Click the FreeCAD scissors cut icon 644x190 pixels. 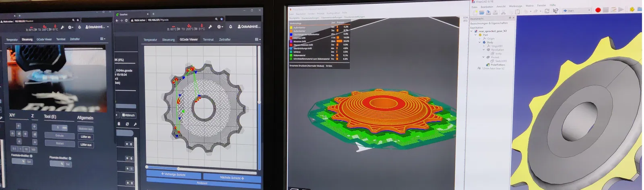click(503, 12)
